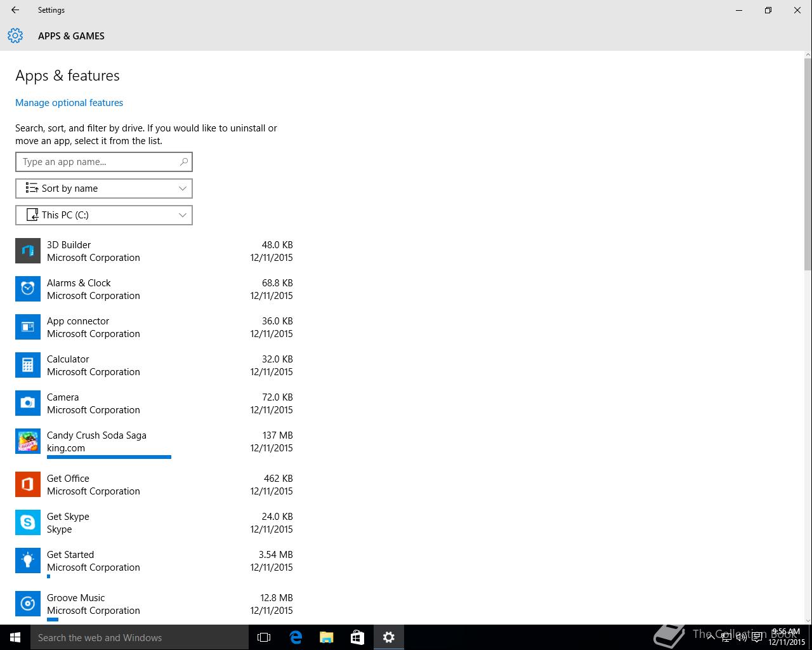Launch Microsoft Edge from the taskbar
Viewport: 812px width, 650px height.
(295, 637)
